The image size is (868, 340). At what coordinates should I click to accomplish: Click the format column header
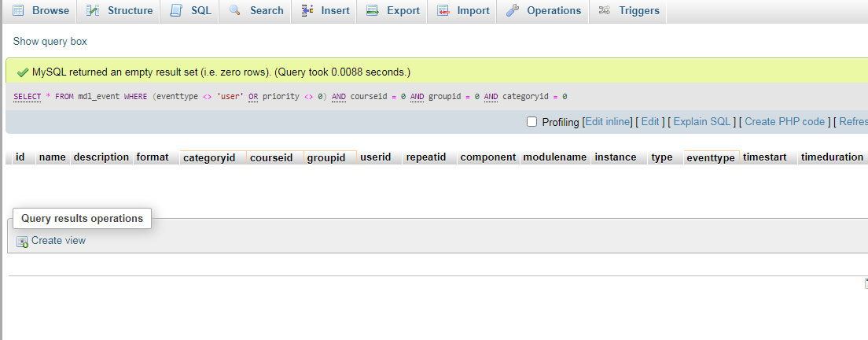pyautogui.click(x=153, y=157)
